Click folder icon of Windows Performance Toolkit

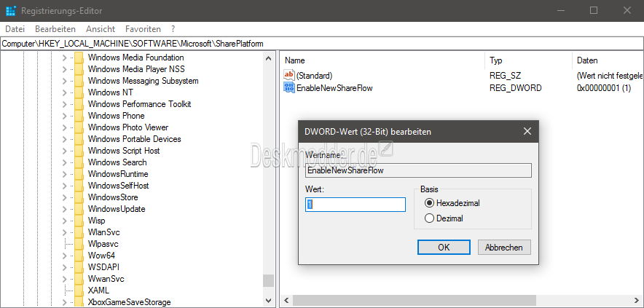click(x=79, y=104)
